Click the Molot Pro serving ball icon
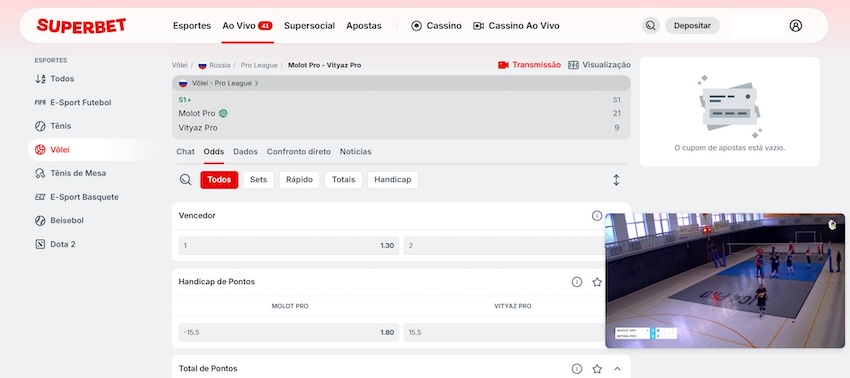Screen dimensions: 850x378 tap(223, 113)
